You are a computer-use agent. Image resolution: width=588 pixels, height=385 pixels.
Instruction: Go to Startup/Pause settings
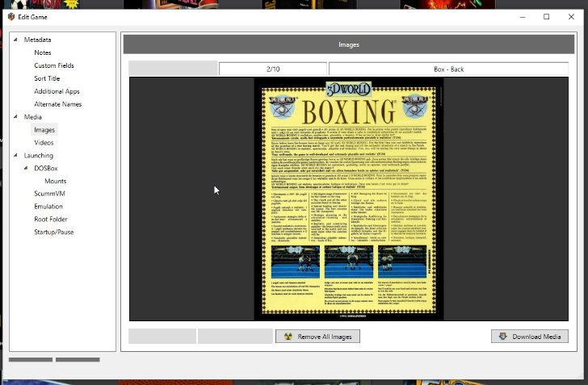pos(53,232)
